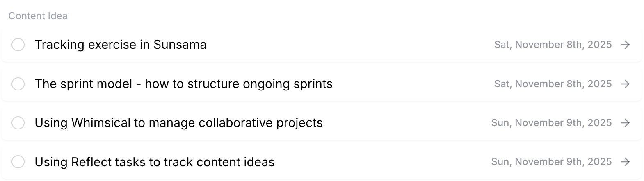Image resolution: width=644 pixels, height=181 pixels.
Task: Check off the sprint model task
Action: point(18,84)
